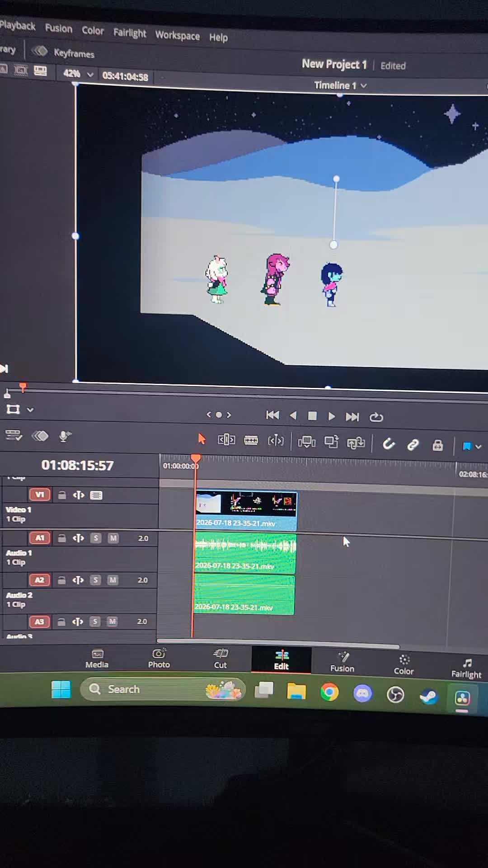The height and width of the screenshot is (868, 488).
Task: Activate the Trim Edit Mode tool
Action: pos(226,439)
